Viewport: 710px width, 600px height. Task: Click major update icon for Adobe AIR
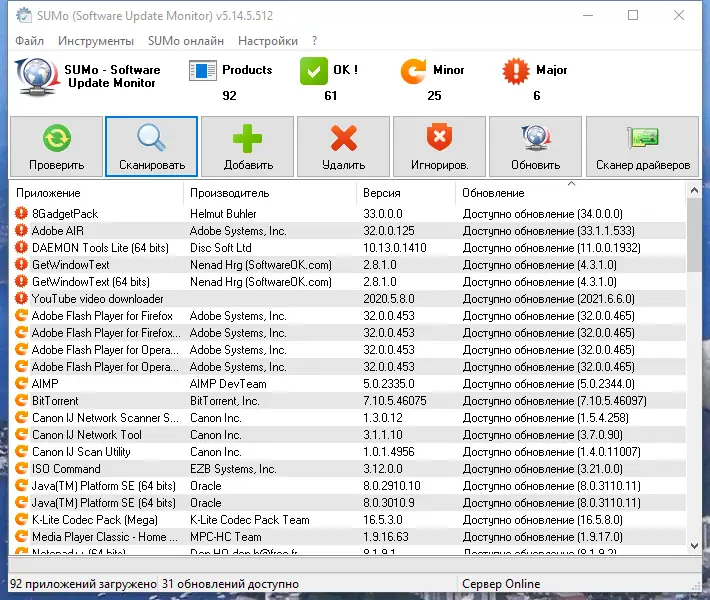click(21, 230)
